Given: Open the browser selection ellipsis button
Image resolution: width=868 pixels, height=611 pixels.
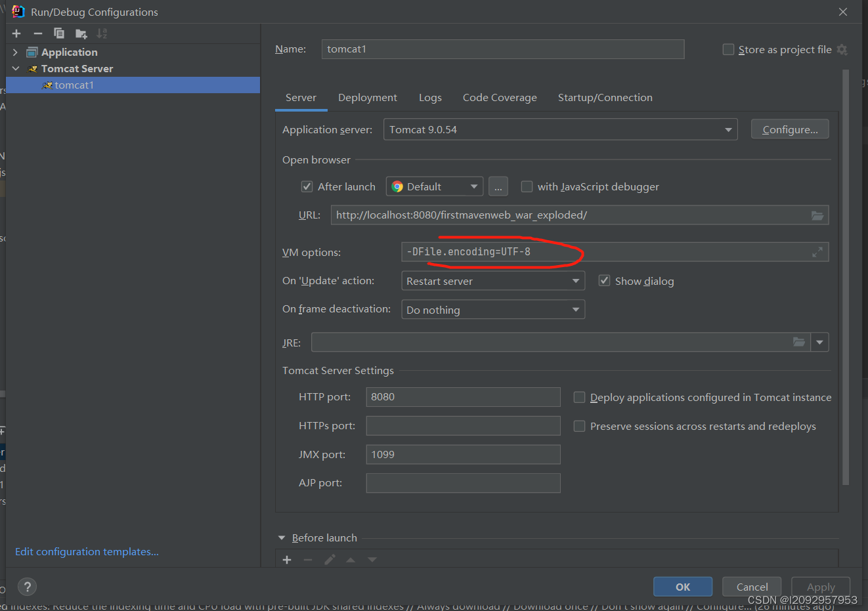Looking at the screenshot, I should point(498,186).
